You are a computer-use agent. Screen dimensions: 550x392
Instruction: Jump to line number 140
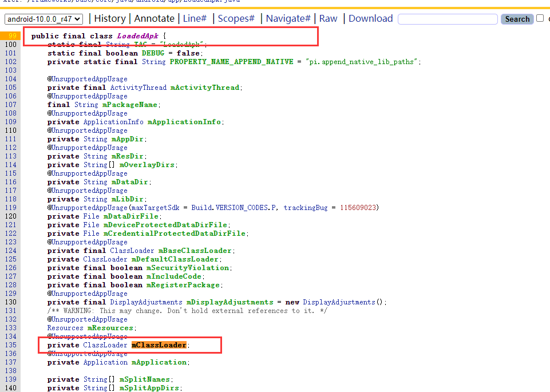[10, 388]
